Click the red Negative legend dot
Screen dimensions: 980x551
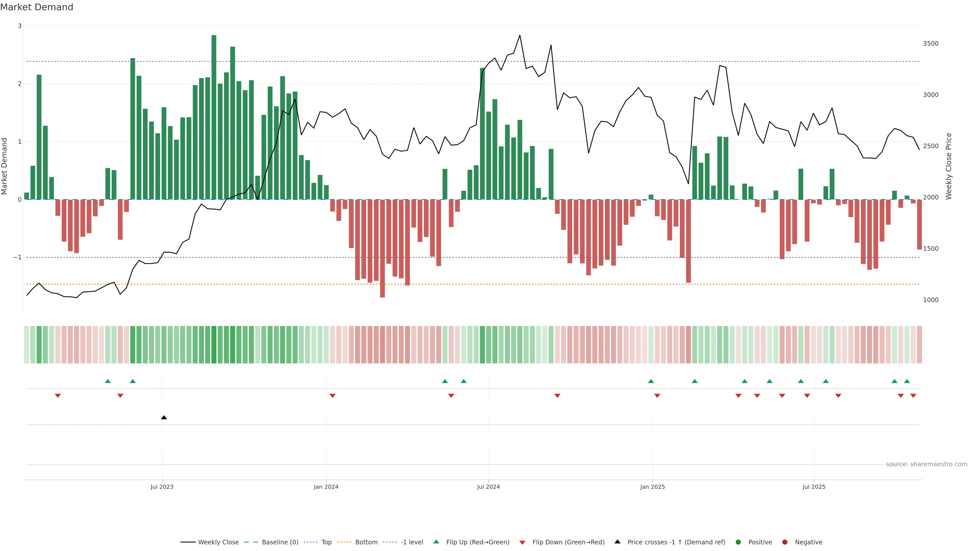785,542
